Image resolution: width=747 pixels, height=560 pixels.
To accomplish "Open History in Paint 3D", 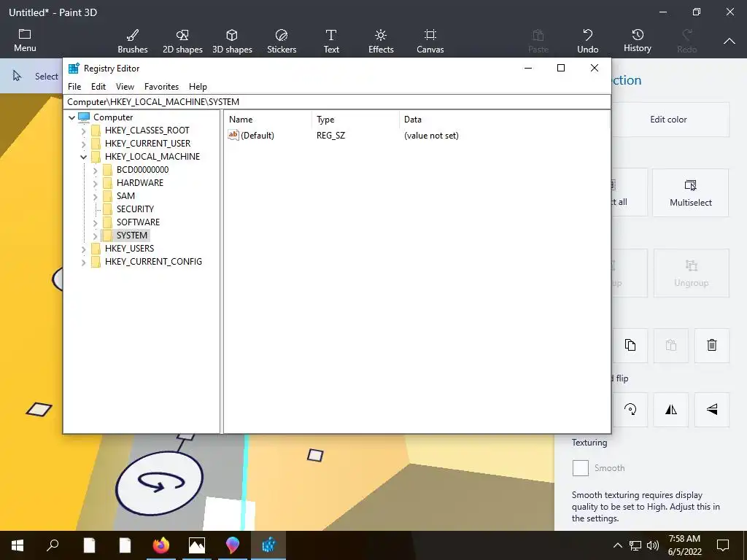I will click(x=638, y=41).
